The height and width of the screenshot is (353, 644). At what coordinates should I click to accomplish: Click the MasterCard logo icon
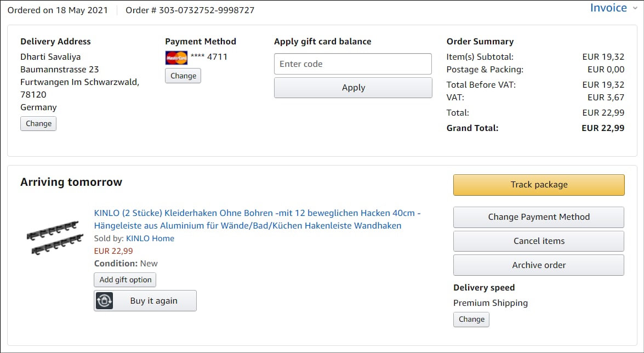[x=176, y=58]
